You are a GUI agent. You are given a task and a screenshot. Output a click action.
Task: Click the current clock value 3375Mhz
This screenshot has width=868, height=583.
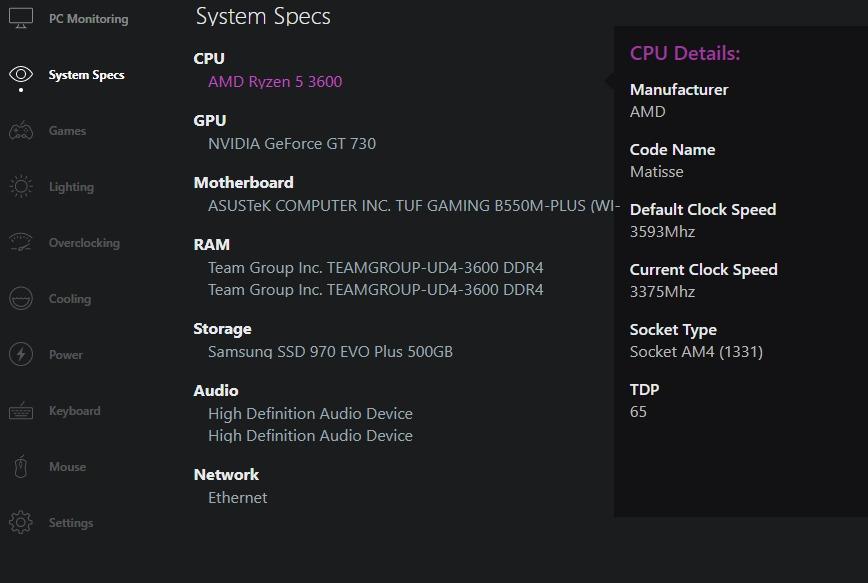(x=663, y=292)
